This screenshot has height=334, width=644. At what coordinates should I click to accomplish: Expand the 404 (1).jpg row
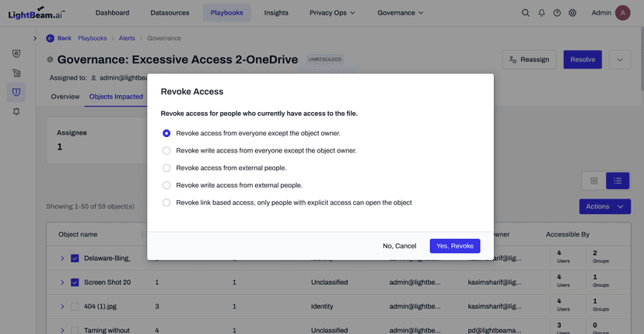(x=62, y=307)
